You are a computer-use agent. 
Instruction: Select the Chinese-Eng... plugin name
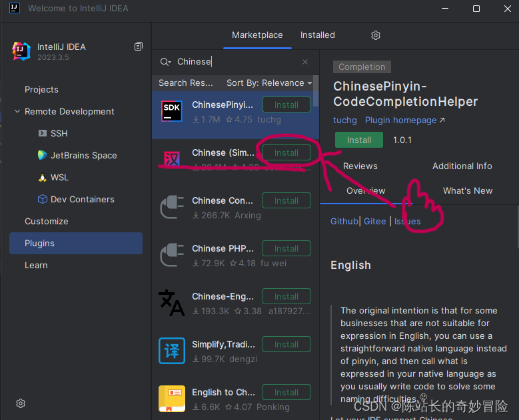[x=223, y=297]
